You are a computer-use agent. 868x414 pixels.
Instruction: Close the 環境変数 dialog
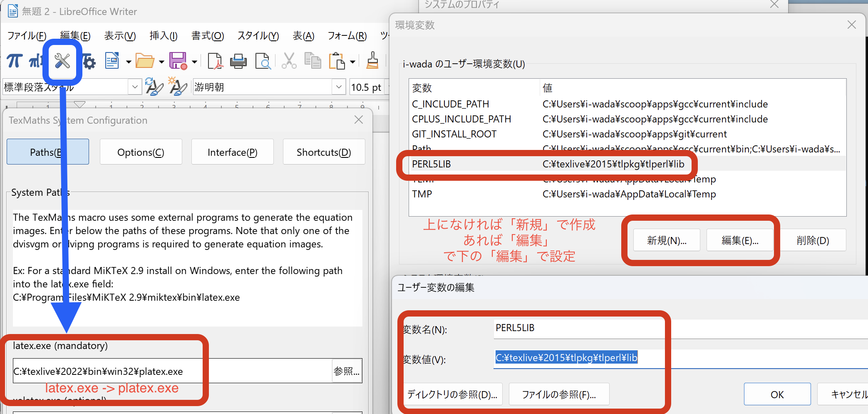tap(852, 25)
